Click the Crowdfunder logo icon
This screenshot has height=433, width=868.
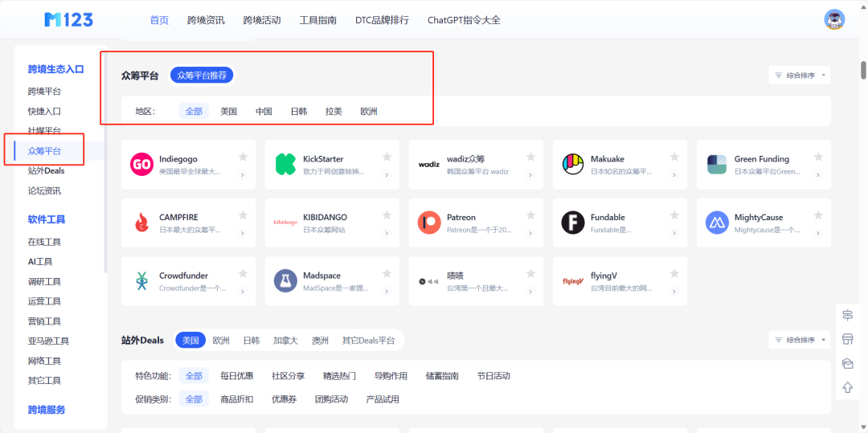point(141,281)
